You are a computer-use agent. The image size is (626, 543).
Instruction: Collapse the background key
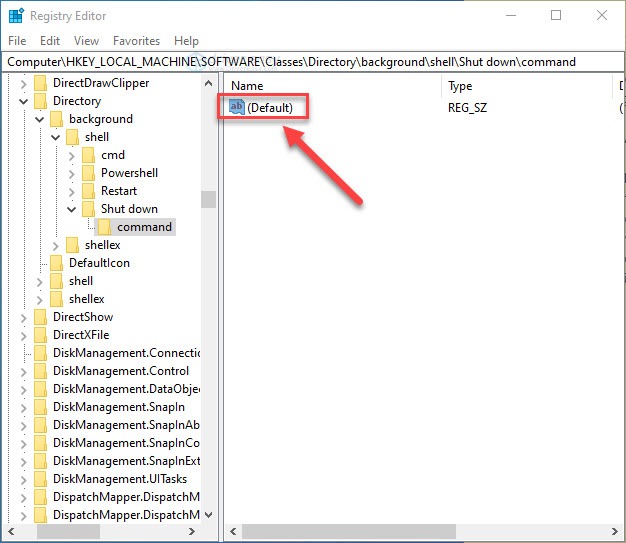click(x=40, y=119)
